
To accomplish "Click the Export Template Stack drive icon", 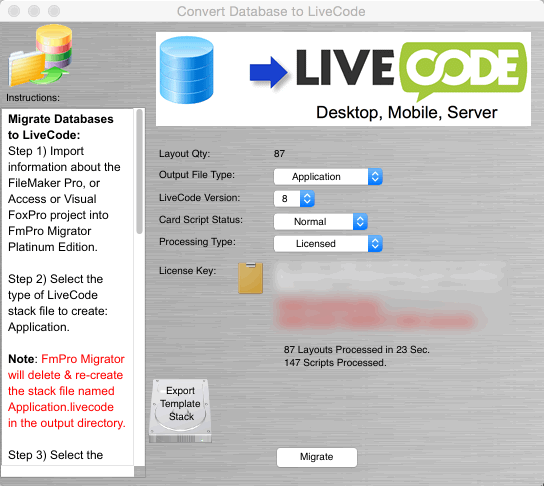I will pyautogui.click(x=180, y=411).
